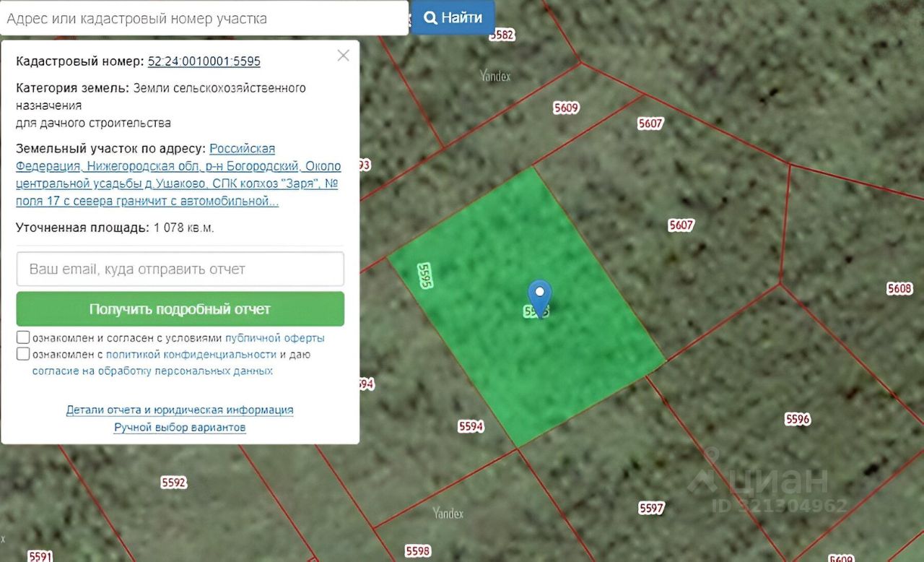The height and width of the screenshot is (562, 924).
Task: Select parcel label 5598 on the map
Action: (x=418, y=551)
